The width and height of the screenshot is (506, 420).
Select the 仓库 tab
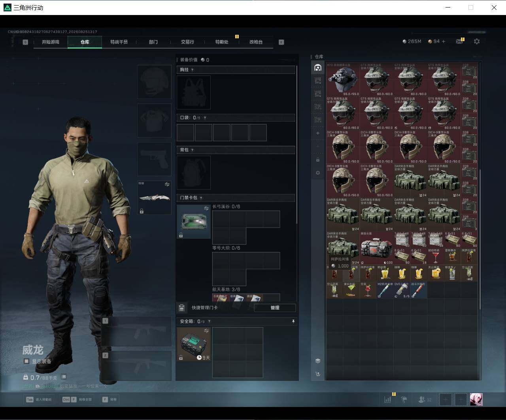[x=85, y=42]
